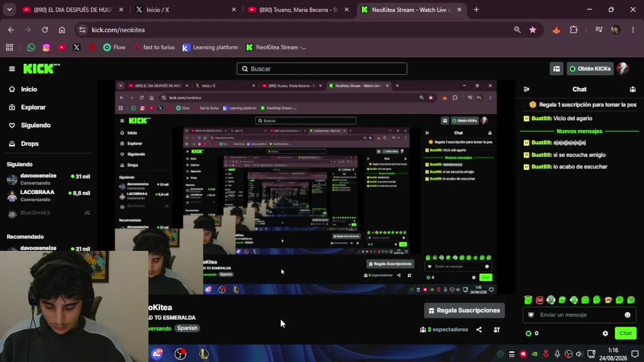Open the League of Legends taskbar icon
Viewport: 644px width, 362px height.
point(204,354)
